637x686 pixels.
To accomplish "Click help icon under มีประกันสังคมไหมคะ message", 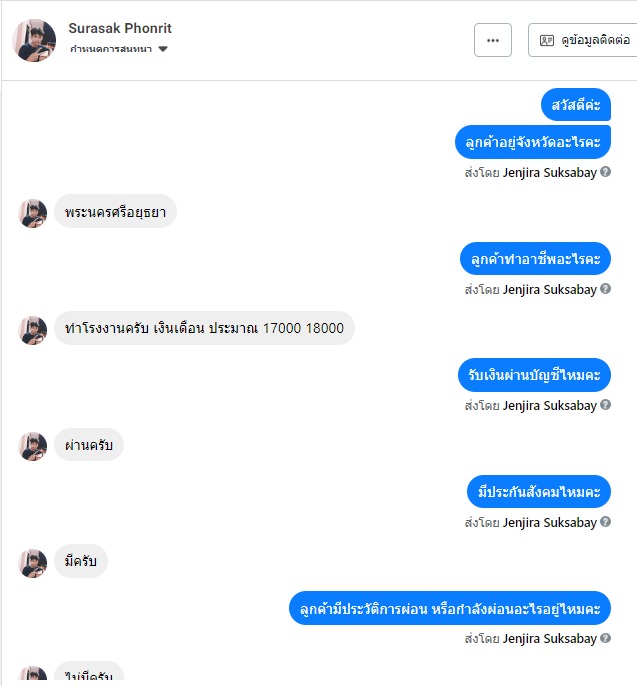I will [x=606, y=522].
